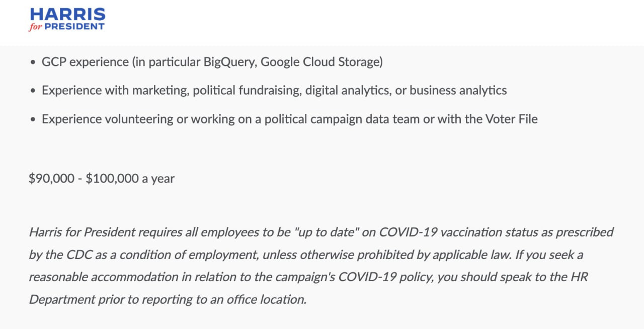Image resolution: width=644 pixels, height=329 pixels.
Task: Click the Google Cloud Storage phrase
Action: pos(320,62)
